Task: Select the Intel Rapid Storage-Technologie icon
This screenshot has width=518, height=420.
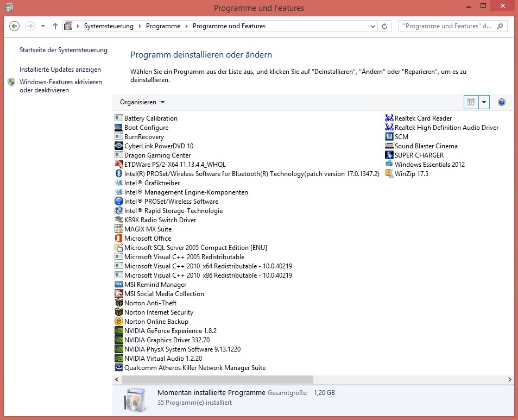Action: tap(118, 210)
